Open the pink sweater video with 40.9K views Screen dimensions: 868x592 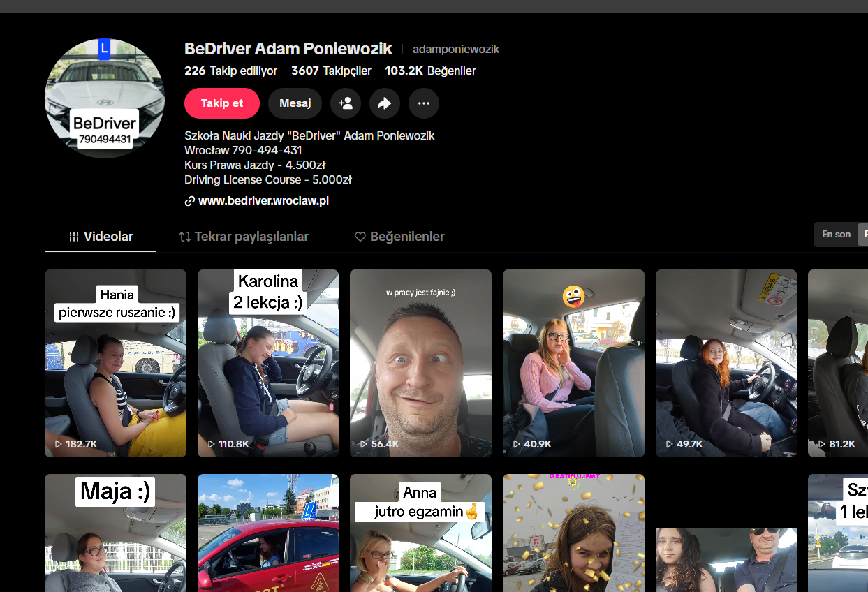(573, 363)
